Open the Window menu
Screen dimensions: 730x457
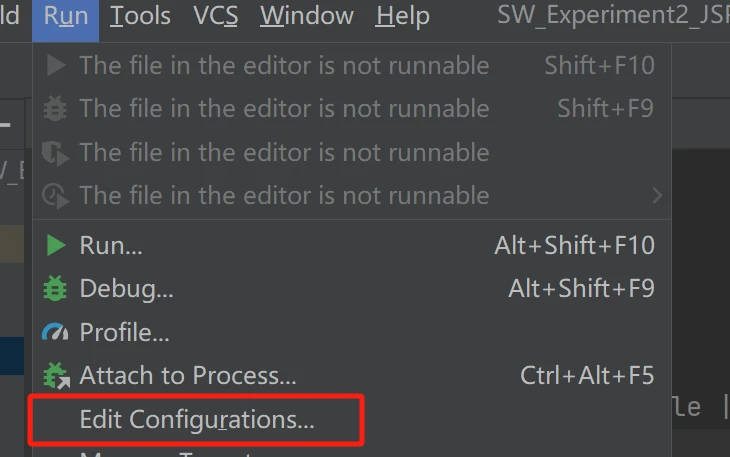(x=307, y=16)
